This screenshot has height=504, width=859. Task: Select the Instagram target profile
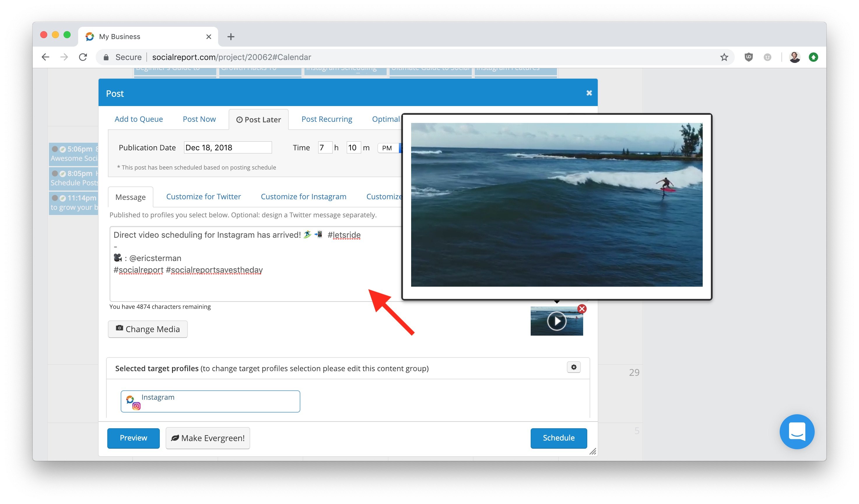pyautogui.click(x=210, y=401)
